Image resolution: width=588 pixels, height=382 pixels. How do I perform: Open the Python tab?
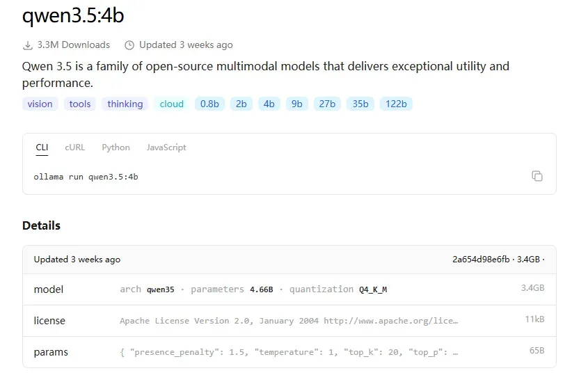[x=116, y=148]
